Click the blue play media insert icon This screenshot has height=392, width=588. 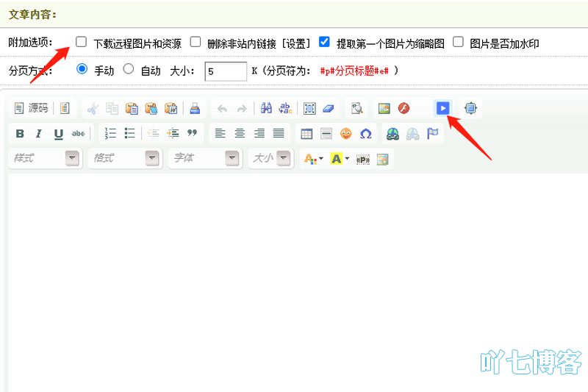(443, 108)
